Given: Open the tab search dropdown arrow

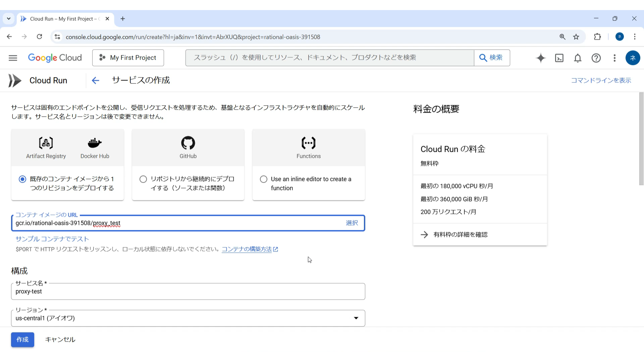Looking at the screenshot, I should tap(9, 19).
